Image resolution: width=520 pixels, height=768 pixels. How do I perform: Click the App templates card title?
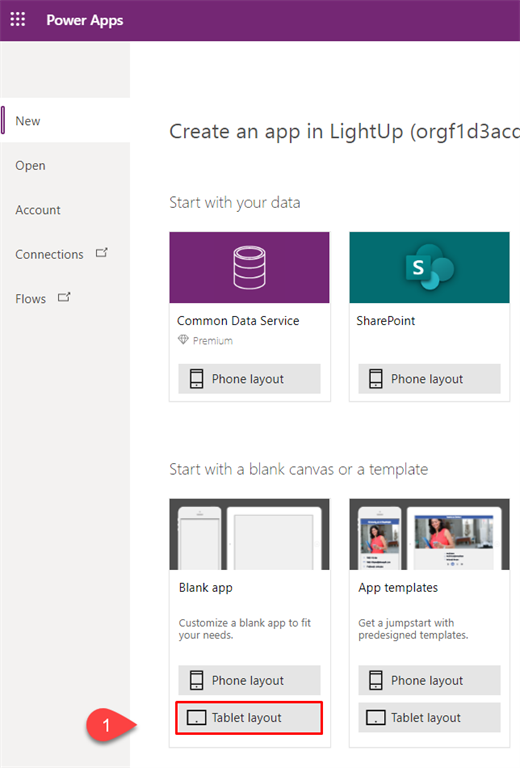pos(398,588)
